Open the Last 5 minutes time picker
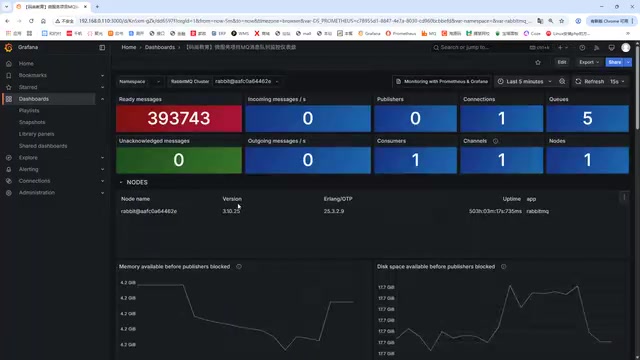Viewport: 640px width, 360px height. pos(525,82)
